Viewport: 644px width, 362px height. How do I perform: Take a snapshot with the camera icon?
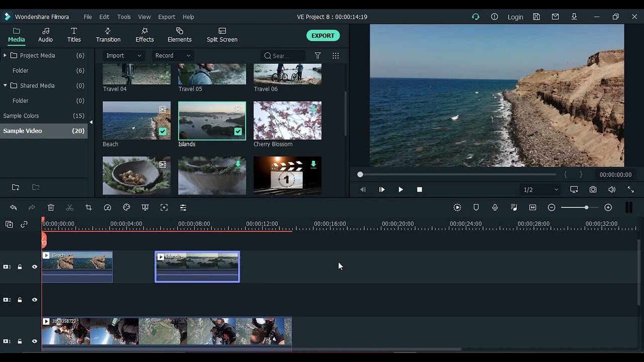coord(593,190)
